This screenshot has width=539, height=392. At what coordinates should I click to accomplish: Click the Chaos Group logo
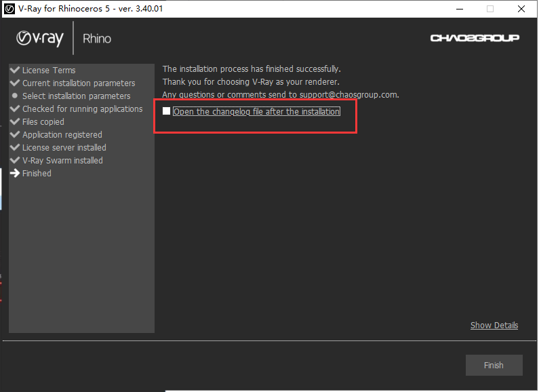pos(475,38)
